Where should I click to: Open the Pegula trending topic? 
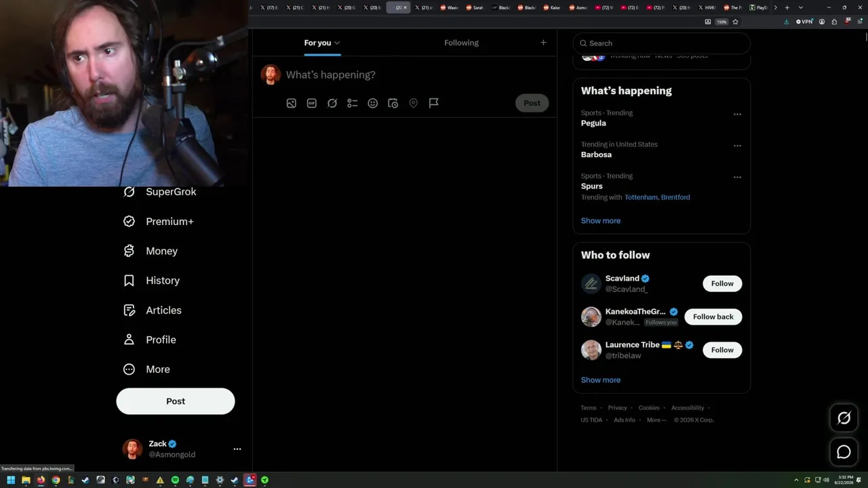click(x=593, y=123)
